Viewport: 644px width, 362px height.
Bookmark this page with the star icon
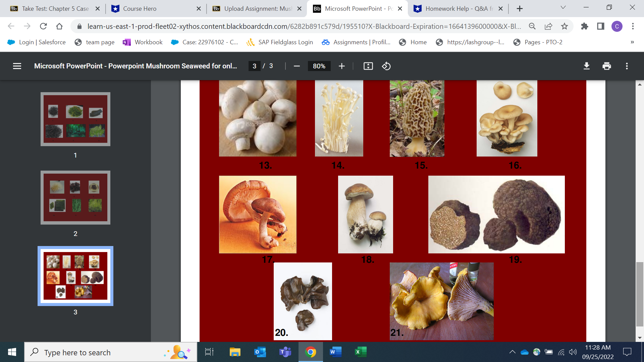(565, 26)
